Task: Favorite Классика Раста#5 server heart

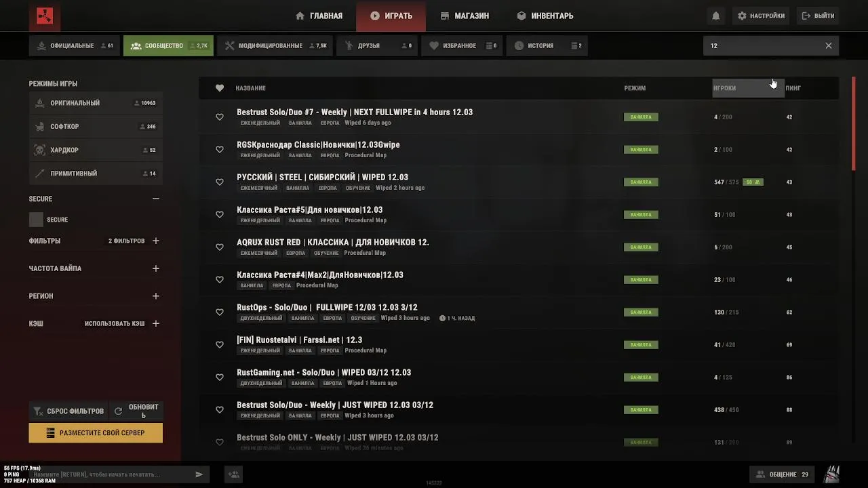Action: [x=220, y=215]
